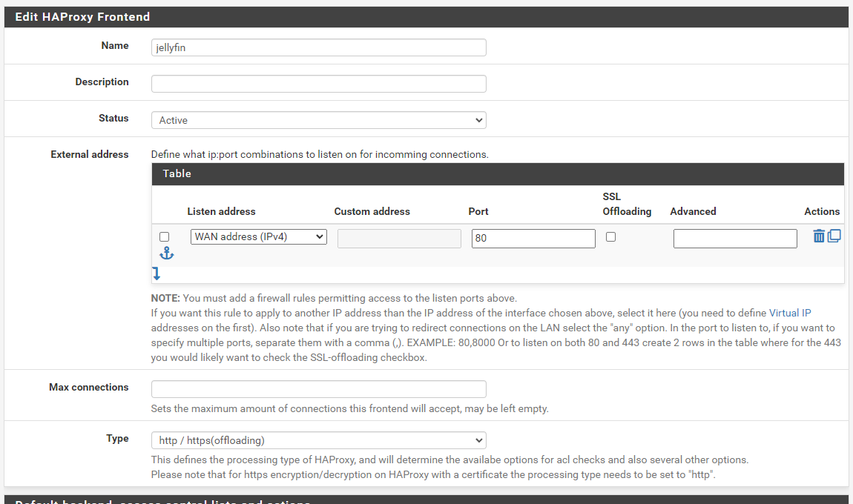
Task: Delete the WAN address listen row
Action: click(x=818, y=236)
